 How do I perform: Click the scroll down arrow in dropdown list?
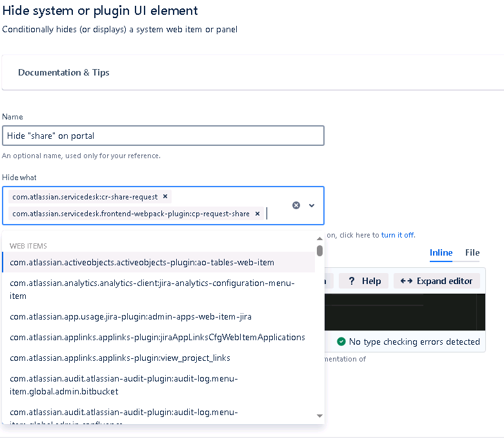(x=319, y=416)
